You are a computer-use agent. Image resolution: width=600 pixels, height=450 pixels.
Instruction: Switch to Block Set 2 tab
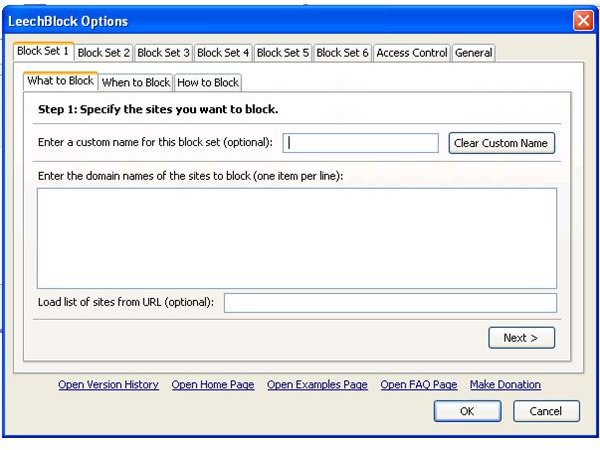104,53
